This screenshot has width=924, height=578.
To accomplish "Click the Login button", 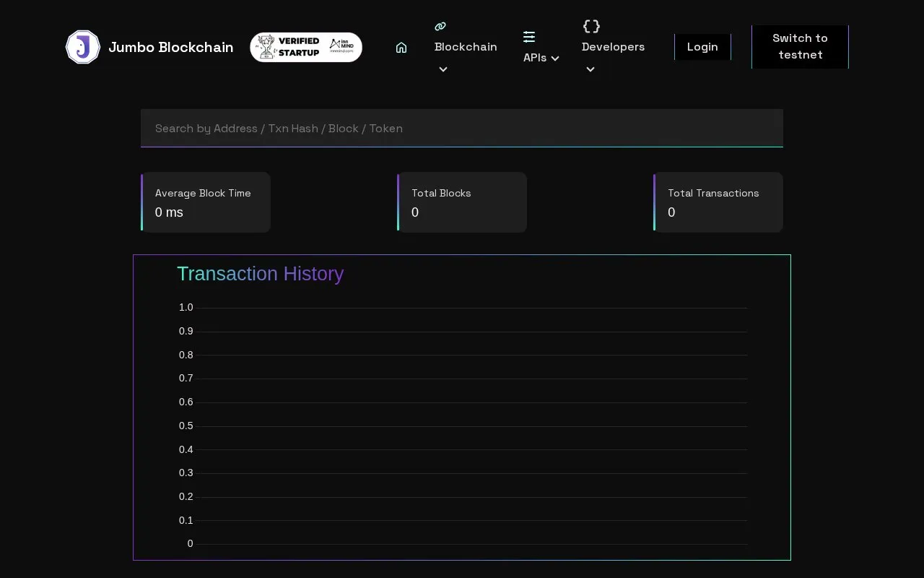I will [702, 47].
